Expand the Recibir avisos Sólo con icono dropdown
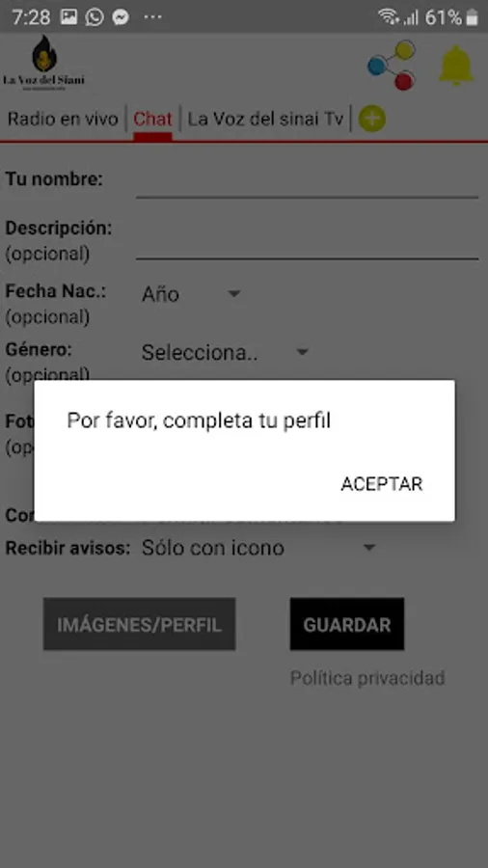 click(258, 548)
